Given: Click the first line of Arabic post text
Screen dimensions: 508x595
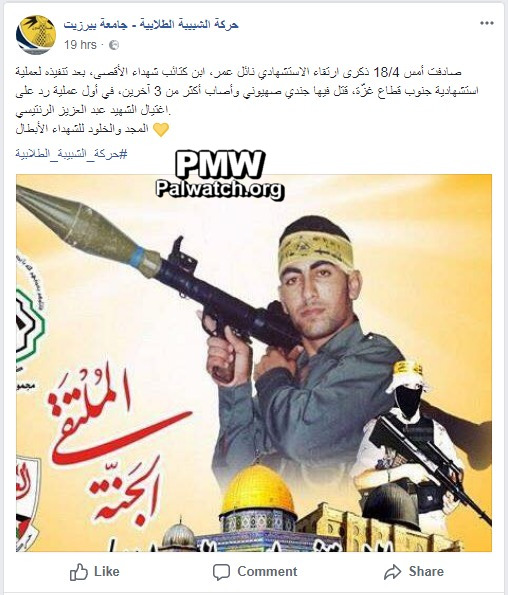Looking at the screenshot, I should [x=238, y=71].
